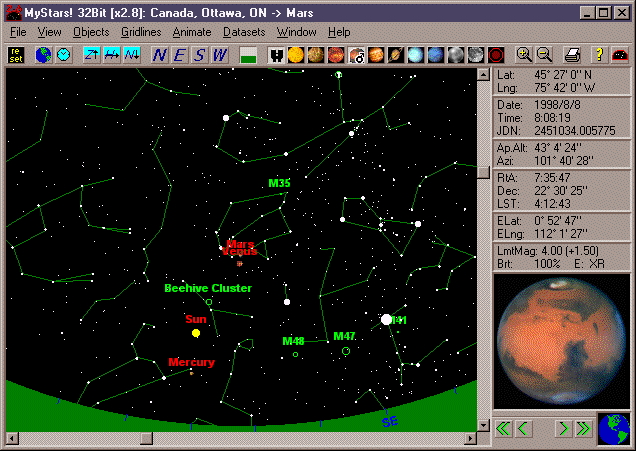Click the 'M35' label on sky map
636x451 pixels.
279,183
